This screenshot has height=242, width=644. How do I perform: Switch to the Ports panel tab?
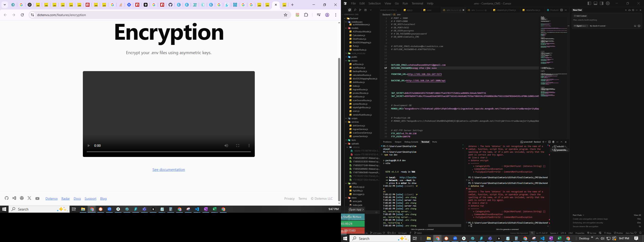(435, 142)
